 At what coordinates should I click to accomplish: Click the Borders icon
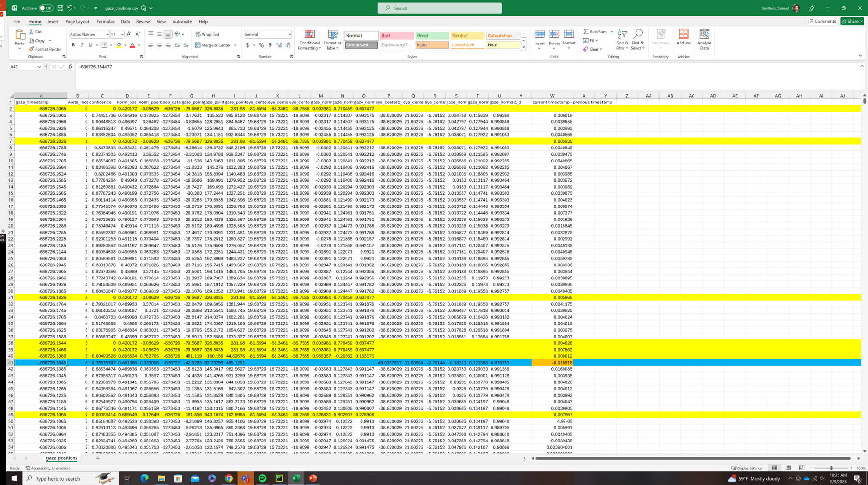pyautogui.click(x=104, y=45)
